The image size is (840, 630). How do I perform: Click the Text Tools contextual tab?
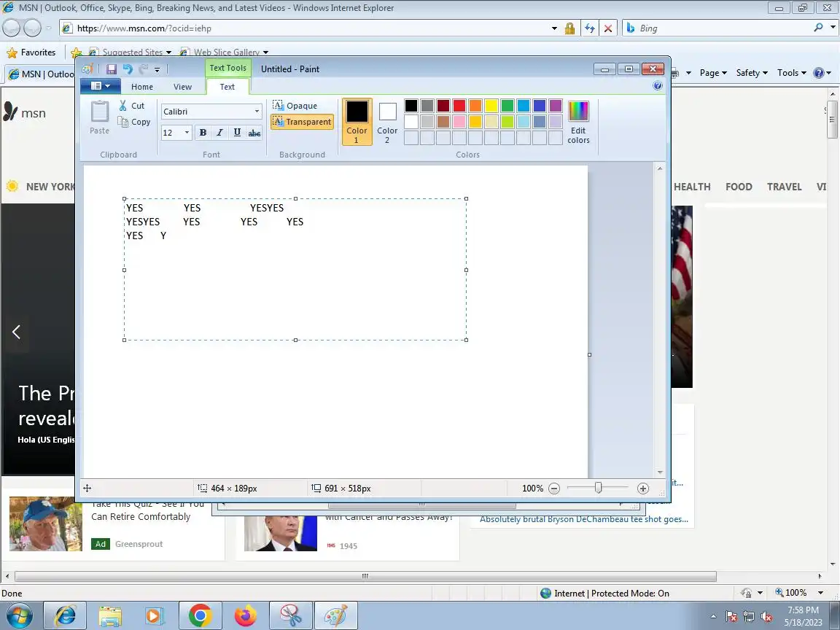coord(227,68)
